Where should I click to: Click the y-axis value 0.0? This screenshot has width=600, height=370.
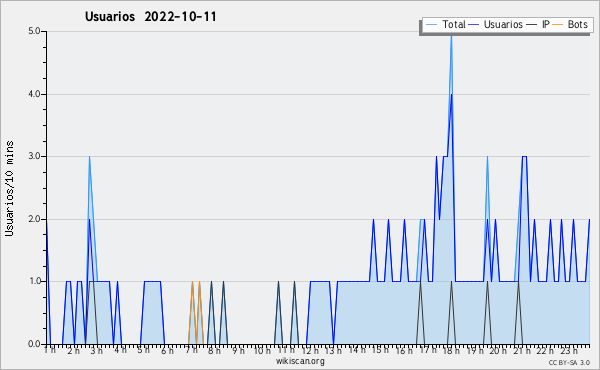tap(34, 344)
